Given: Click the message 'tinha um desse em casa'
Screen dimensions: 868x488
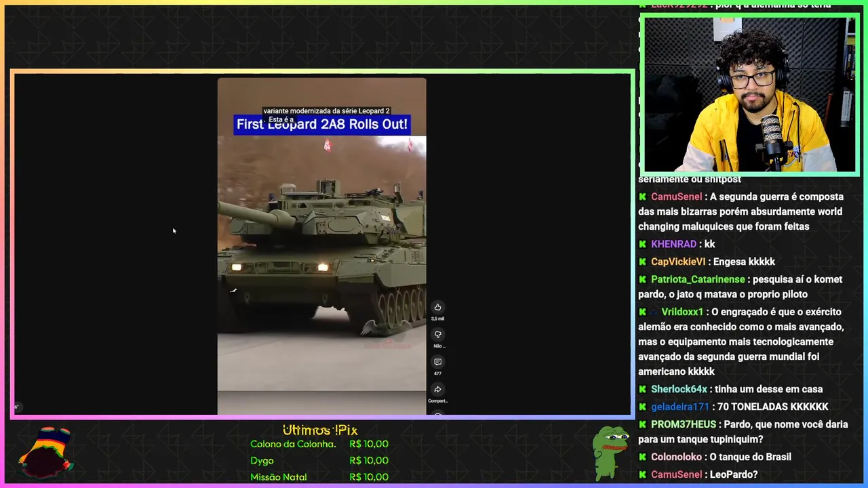Looking at the screenshot, I should tap(769, 389).
